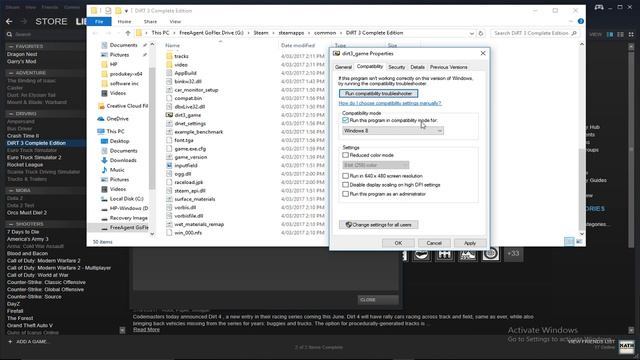This screenshot has height=360, width=640.
Task: Open the General tab in Properties
Action: pyautogui.click(x=343, y=67)
